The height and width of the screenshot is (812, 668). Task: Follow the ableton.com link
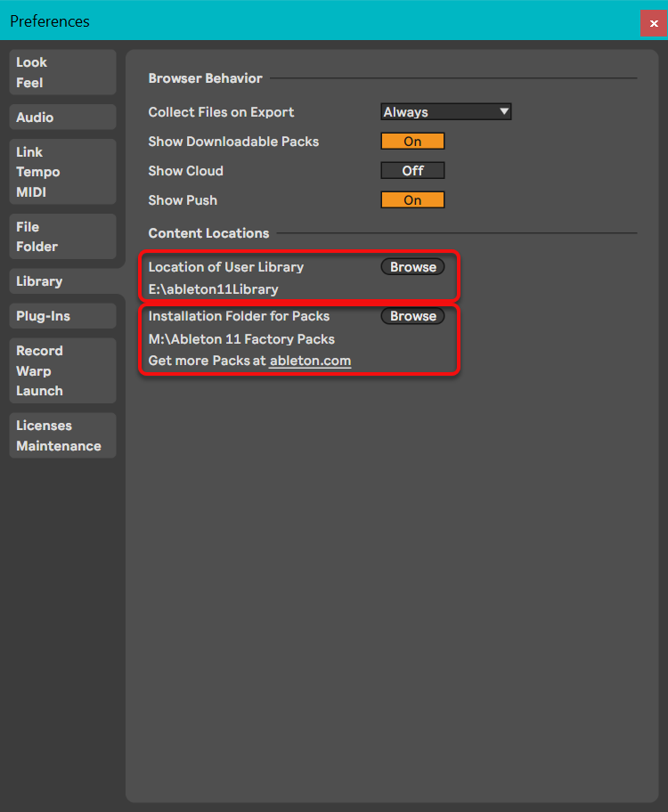(310, 361)
